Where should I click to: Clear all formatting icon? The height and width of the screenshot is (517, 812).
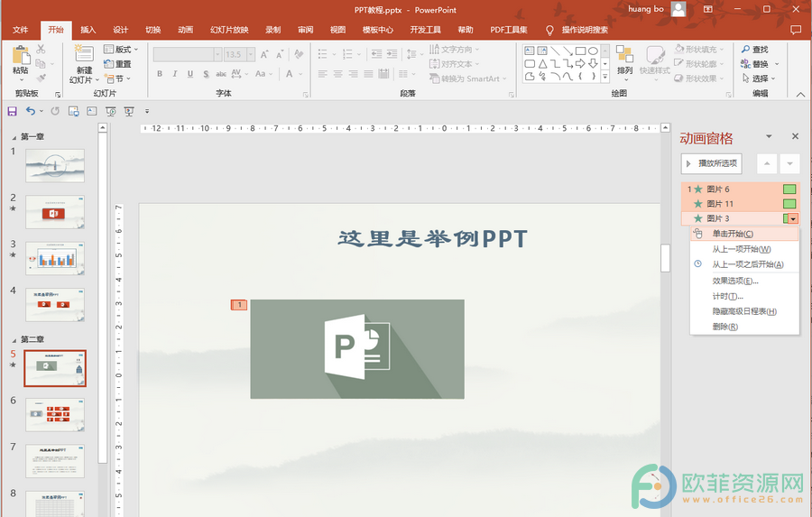click(299, 54)
